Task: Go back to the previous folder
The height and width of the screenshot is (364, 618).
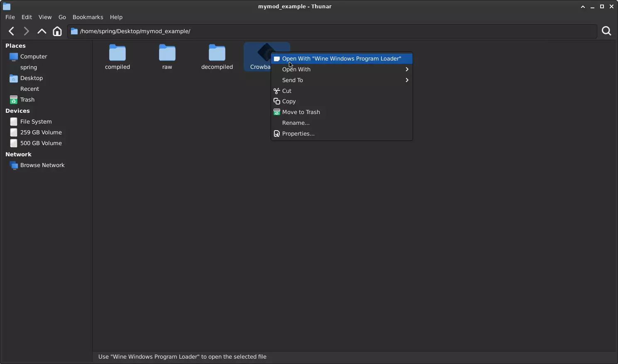Action: tap(12, 31)
